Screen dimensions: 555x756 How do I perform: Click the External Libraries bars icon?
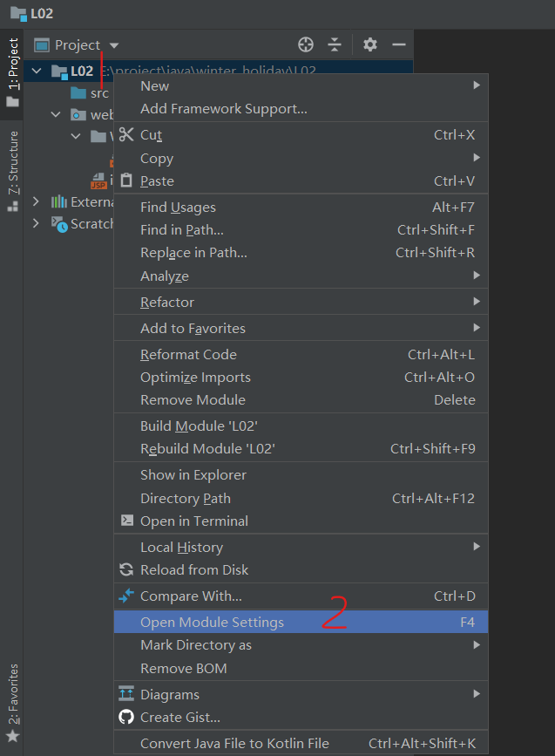[58, 201]
